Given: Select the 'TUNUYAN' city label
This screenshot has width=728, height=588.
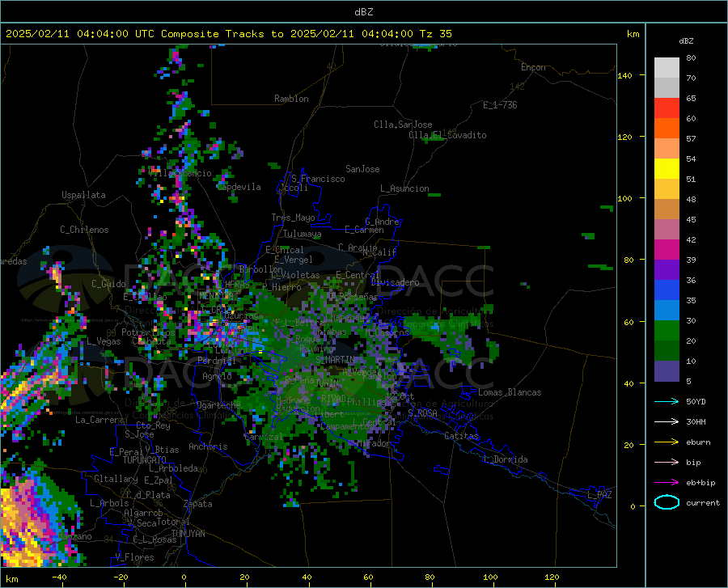Looking at the screenshot, I should click(188, 534).
